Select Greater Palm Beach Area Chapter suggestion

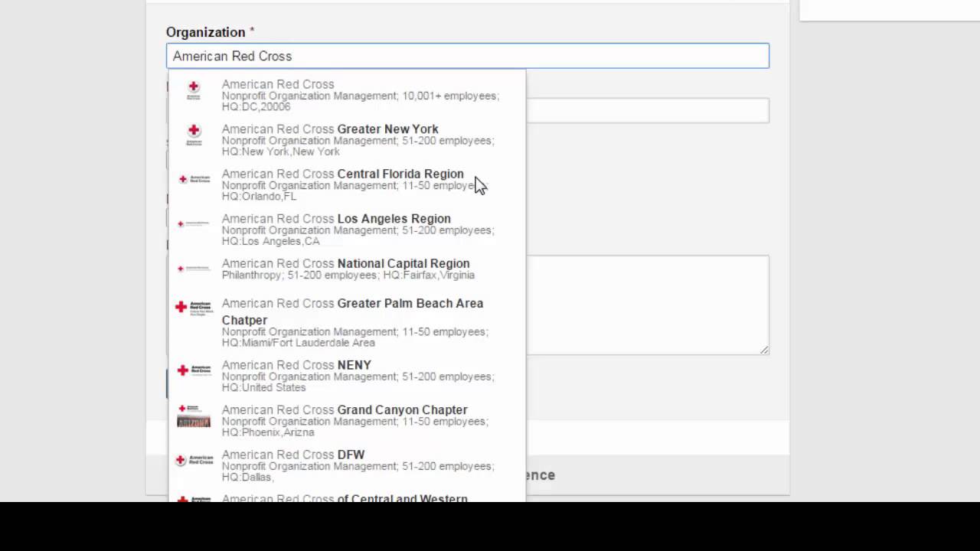coord(347,322)
